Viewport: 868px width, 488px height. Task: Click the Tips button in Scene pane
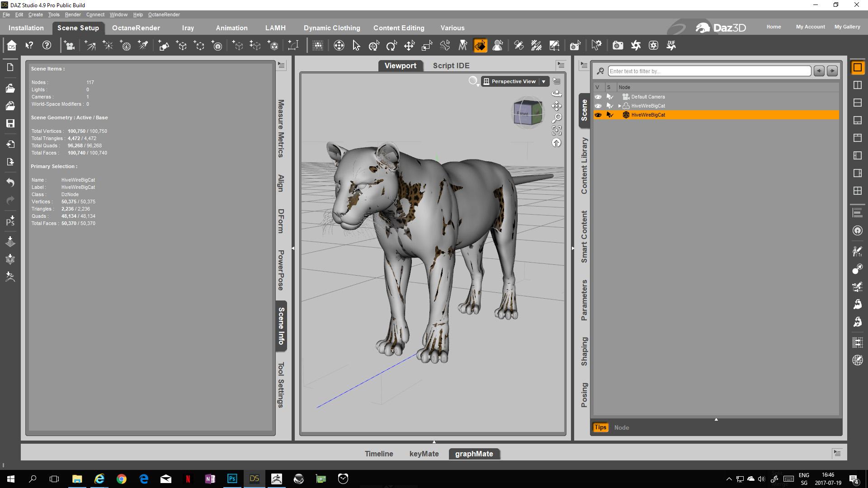click(x=600, y=427)
